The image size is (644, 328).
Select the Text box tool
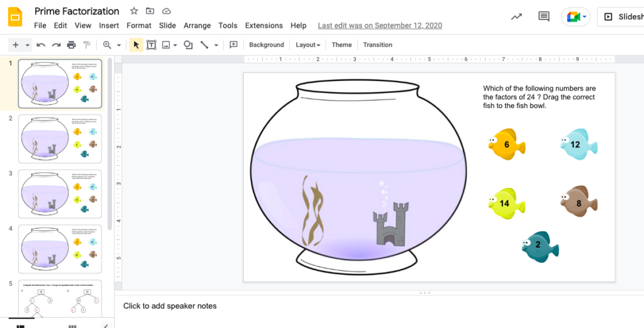[x=151, y=45]
